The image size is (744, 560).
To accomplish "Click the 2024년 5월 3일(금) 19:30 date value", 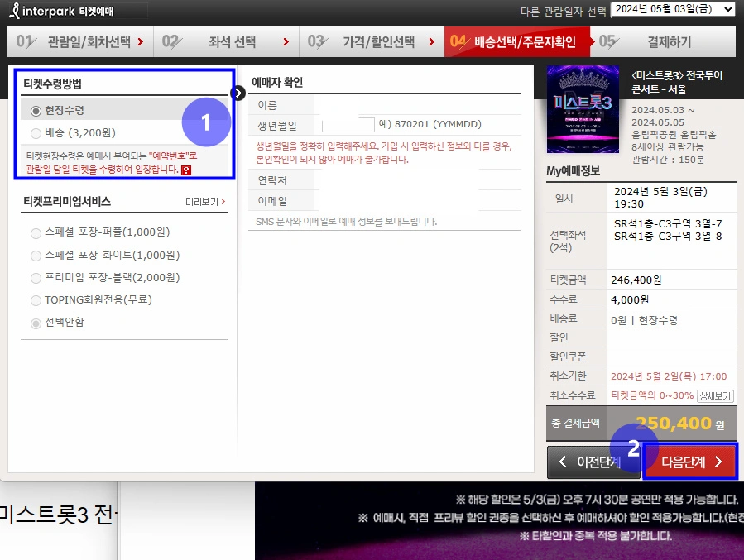I will pos(660,198).
